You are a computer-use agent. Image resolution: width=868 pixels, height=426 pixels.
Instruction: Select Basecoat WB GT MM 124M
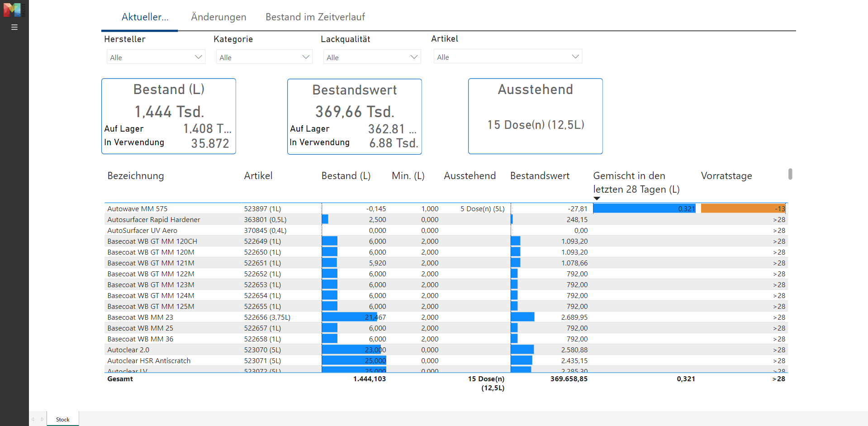(x=446, y=295)
